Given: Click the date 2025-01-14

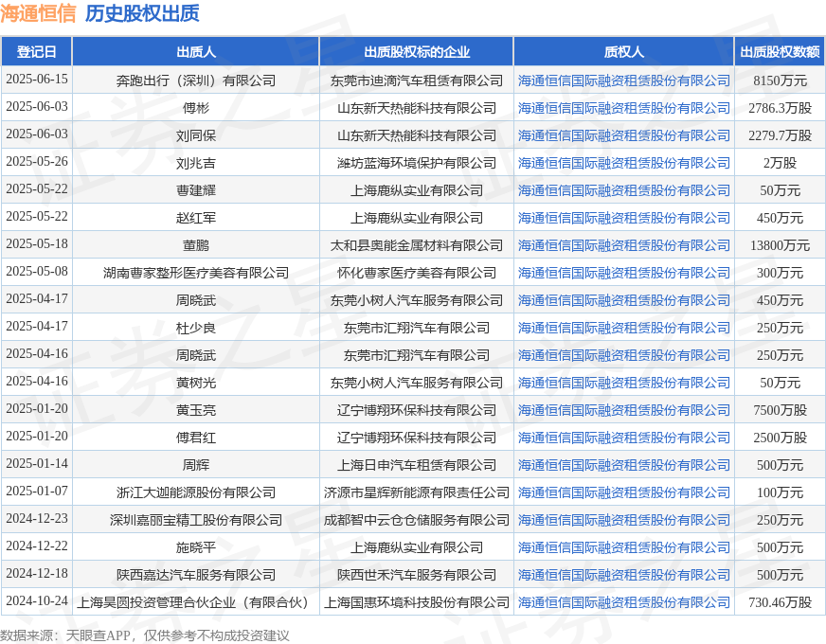Looking at the screenshot, I should 37,463.
